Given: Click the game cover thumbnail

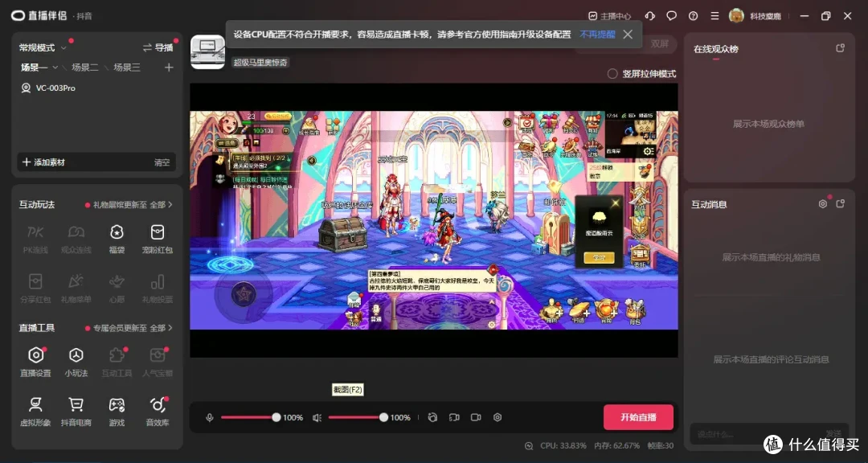Looking at the screenshot, I should coord(207,52).
